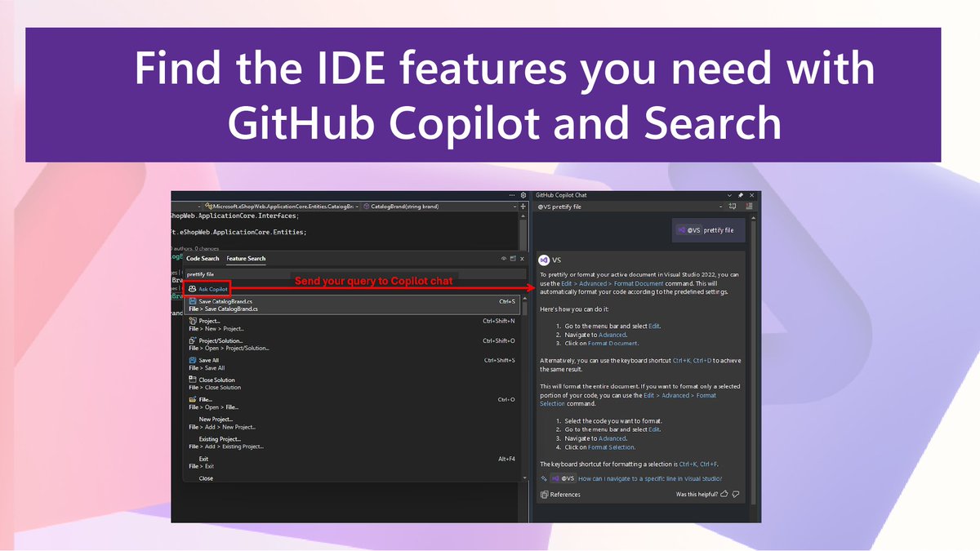Expand the References section
The width and height of the screenshot is (980, 551).
560,495
